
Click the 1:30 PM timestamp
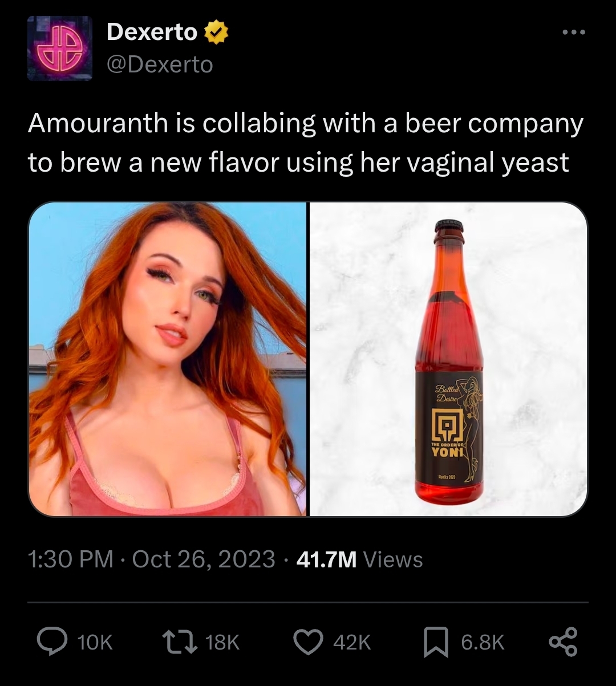click(x=71, y=559)
